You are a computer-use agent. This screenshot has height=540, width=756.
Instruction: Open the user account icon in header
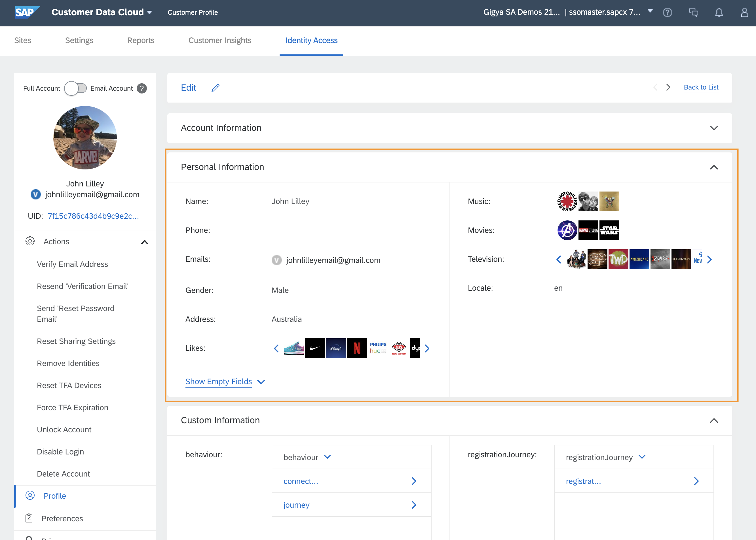pyautogui.click(x=744, y=12)
